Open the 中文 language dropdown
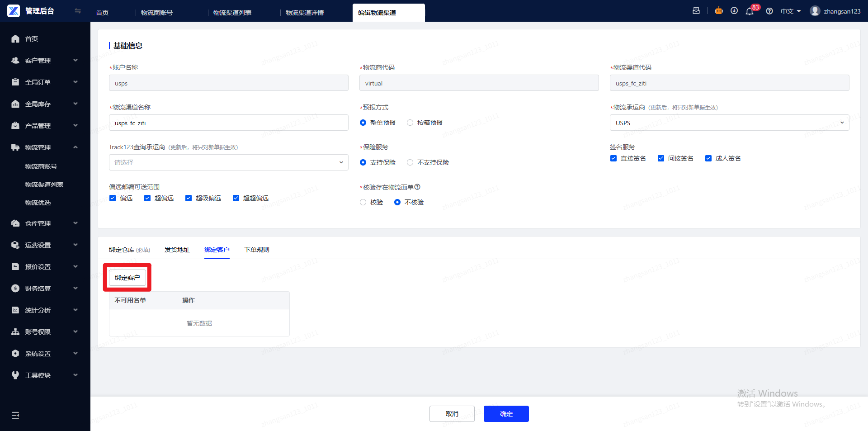The image size is (868, 431). coord(791,11)
